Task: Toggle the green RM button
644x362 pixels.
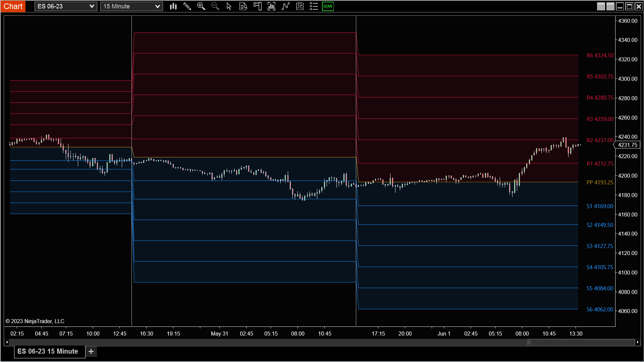Action: [328, 6]
